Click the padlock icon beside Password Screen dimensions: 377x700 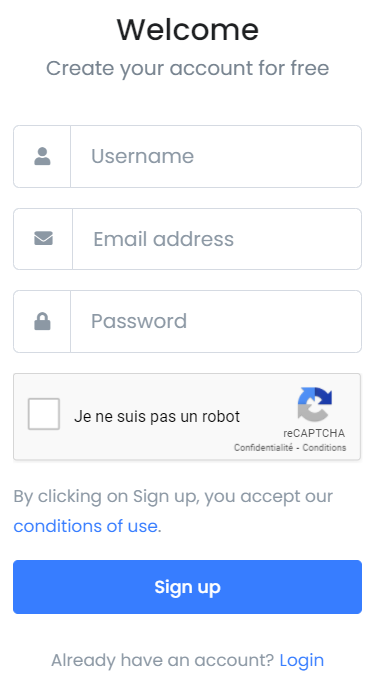(42, 321)
